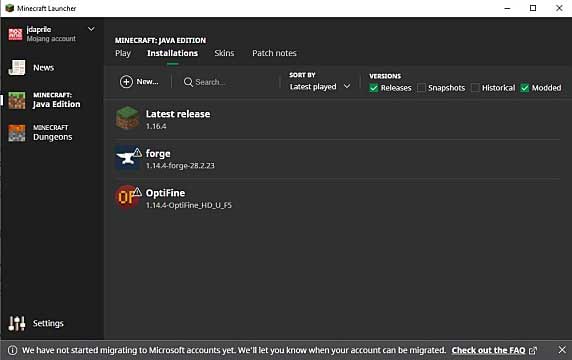This screenshot has width=572, height=360.
Task: Click the Search installations field
Action: [x=230, y=82]
